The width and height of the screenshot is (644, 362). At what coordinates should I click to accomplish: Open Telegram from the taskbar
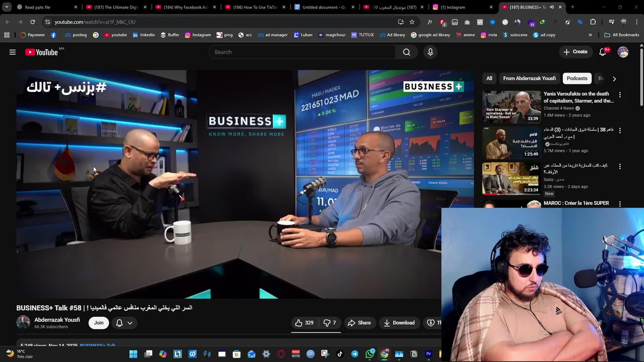click(355, 354)
